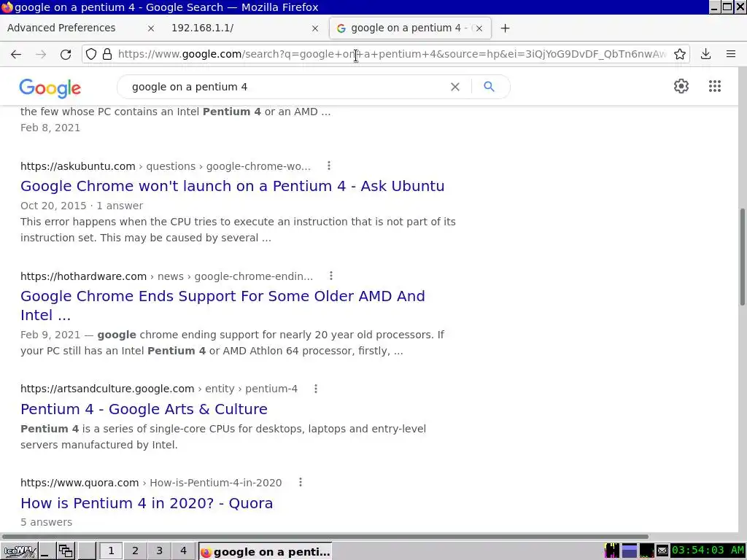Go to Google home via the logo

click(x=50, y=88)
